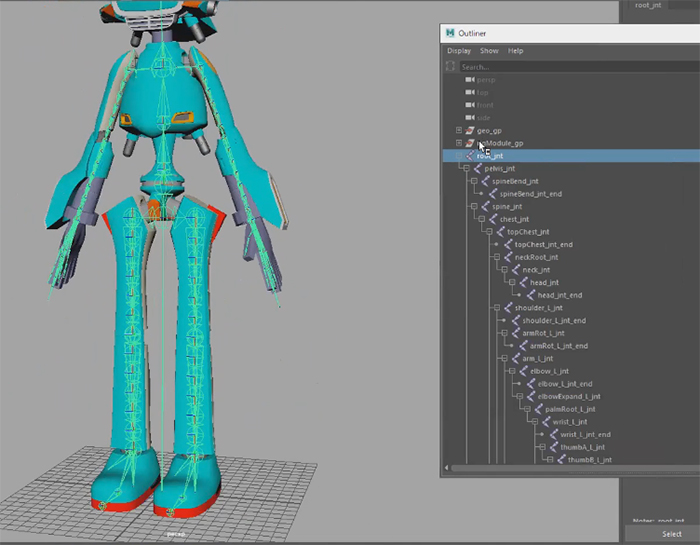This screenshot has width=700, height=545.
Task: Click the persp camera icon in Outliner
Action: coord(470,79)
